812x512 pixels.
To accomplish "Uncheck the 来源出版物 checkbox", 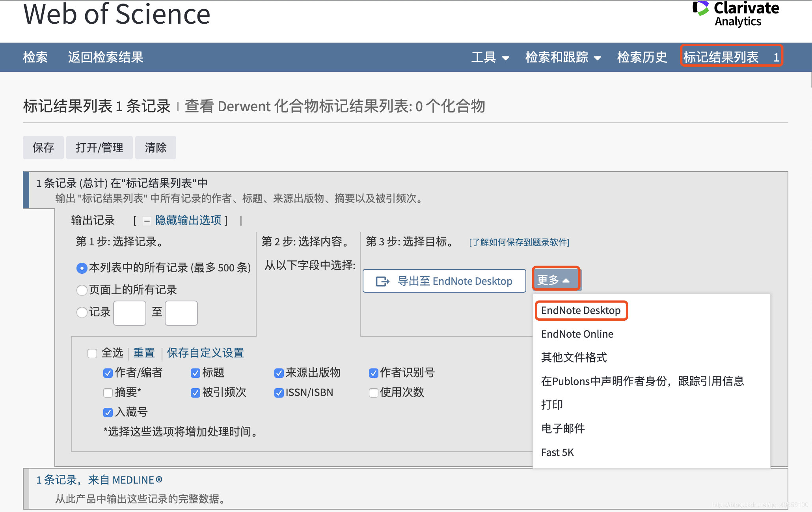I will (x=279, y=373).
